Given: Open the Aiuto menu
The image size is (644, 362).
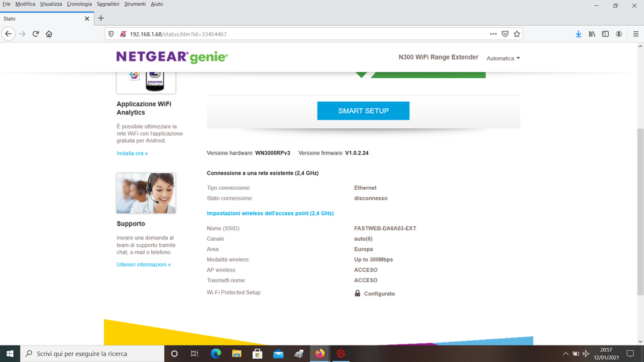Looking at the screenshot, I should (x=157, y=4).
